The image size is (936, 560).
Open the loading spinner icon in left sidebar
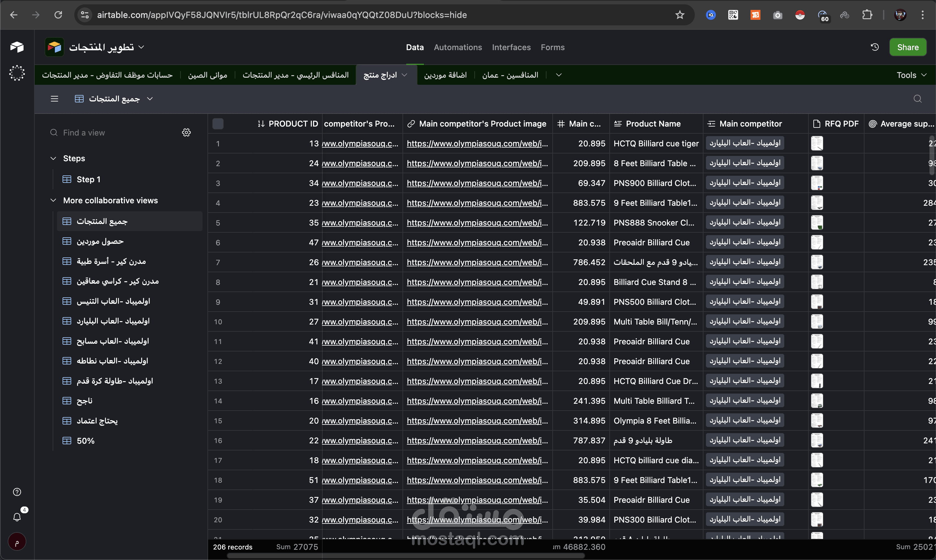point(17,73)
